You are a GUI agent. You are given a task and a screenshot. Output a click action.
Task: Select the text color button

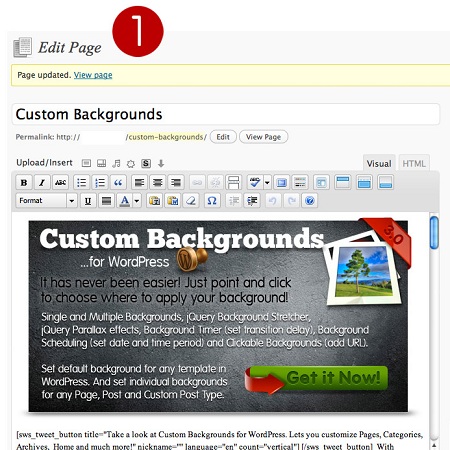pyautogui.click(x=124, y=201)
